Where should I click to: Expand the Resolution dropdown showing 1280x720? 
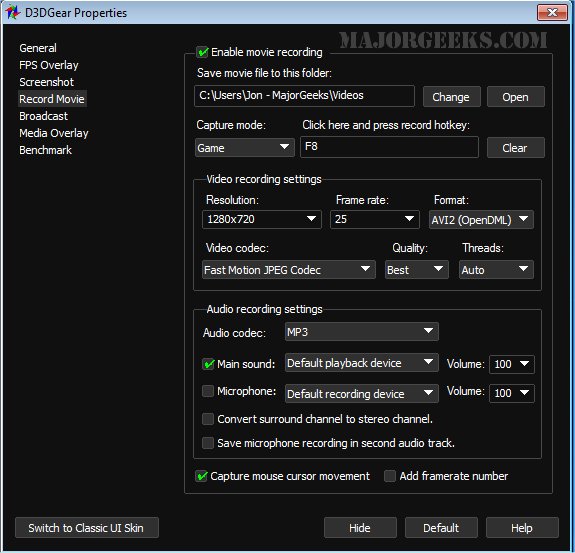click(x=262, y=219)
